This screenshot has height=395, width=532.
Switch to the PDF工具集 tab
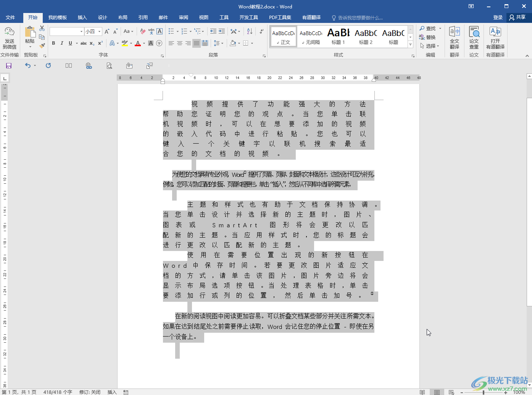[x=280, y=18]
